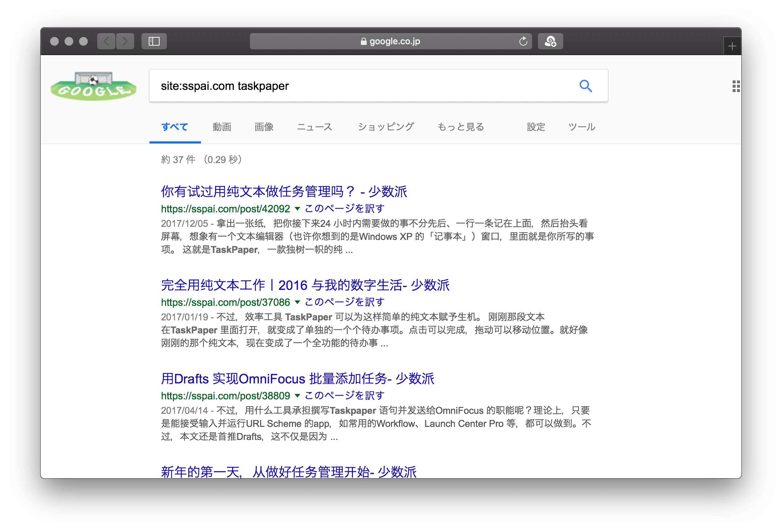Image resolution: width=782 pixels, height=532 pixels.
Task: Click the extension icon beside the address bar
Action: tap(550, 41)
